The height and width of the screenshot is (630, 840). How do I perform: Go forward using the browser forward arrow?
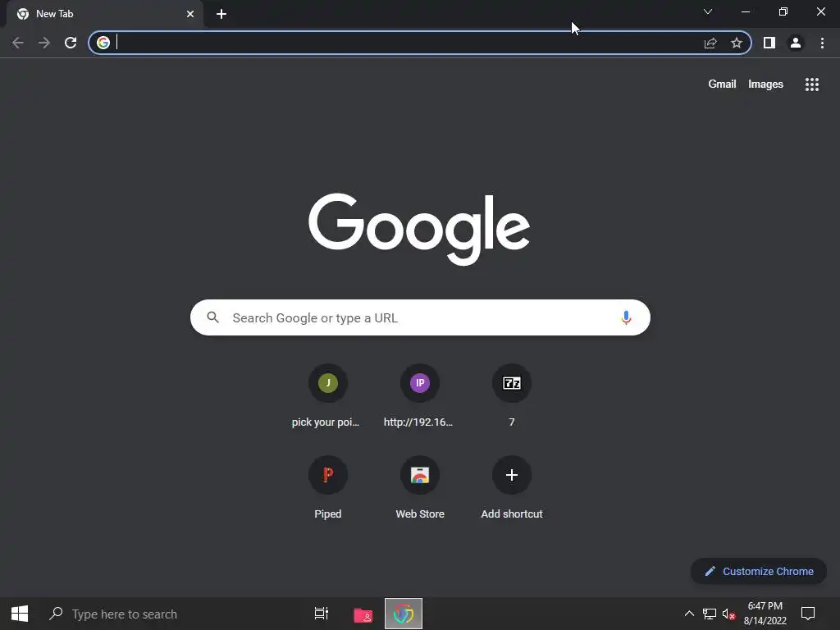[44, 43]
